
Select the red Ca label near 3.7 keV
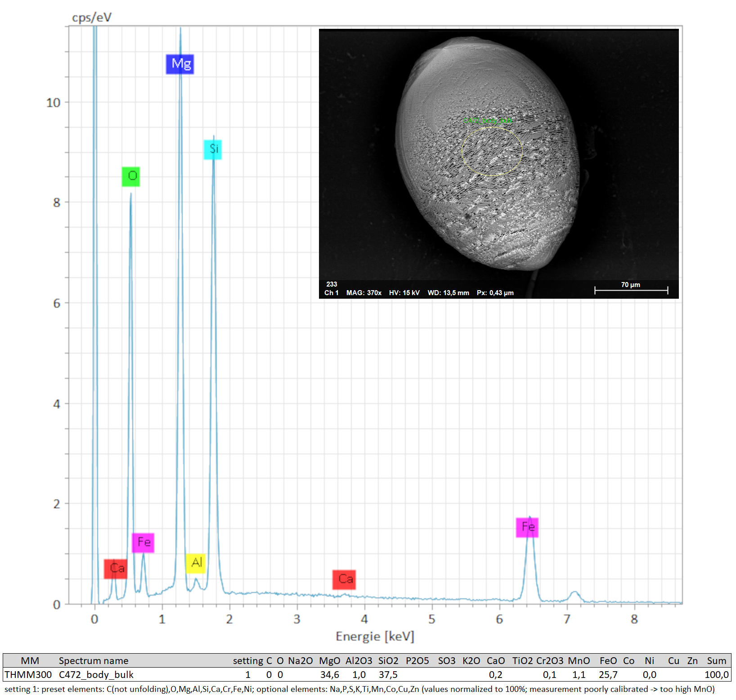click(344, 579)
